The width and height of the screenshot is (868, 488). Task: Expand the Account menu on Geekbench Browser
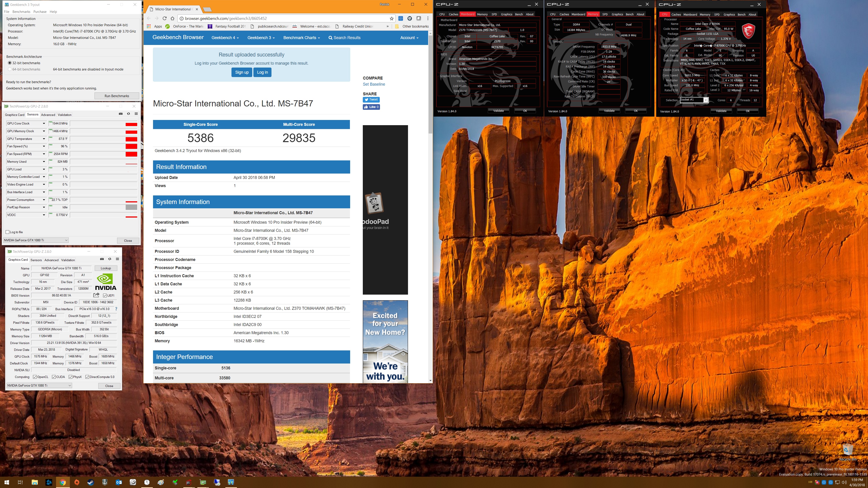click(x=409, y=38)
